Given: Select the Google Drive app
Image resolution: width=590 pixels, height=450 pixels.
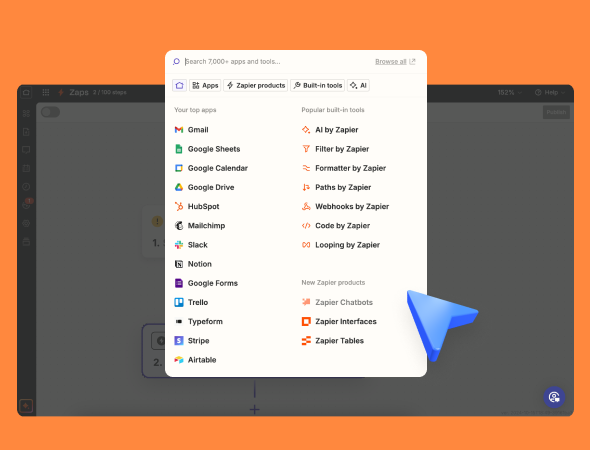Looking at the screenshot, I should click(x=204, y=187).
